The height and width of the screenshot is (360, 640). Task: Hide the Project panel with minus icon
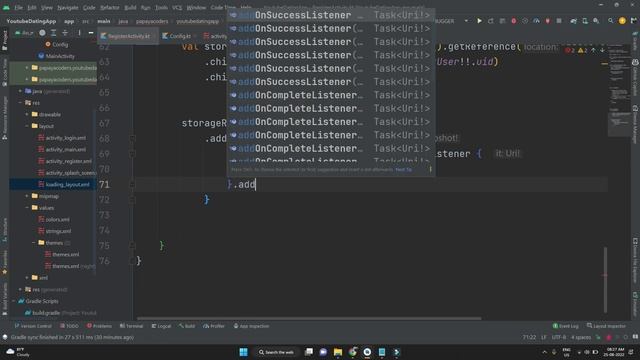(91, 33)
